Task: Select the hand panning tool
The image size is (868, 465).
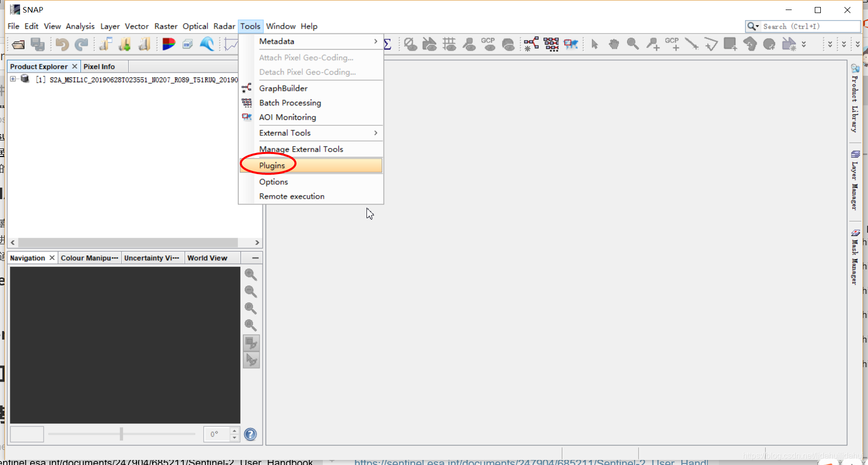Action: [x=613, y=44]
